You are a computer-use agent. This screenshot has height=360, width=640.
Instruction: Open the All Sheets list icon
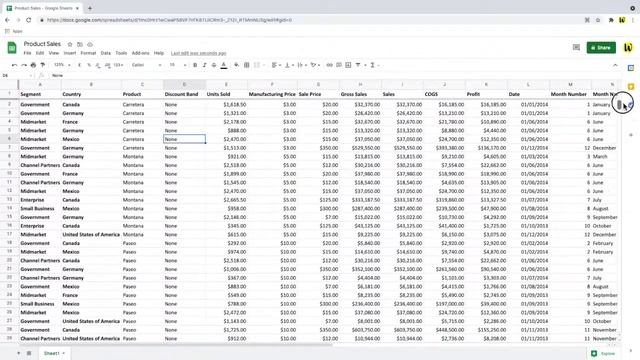(29, 353)
